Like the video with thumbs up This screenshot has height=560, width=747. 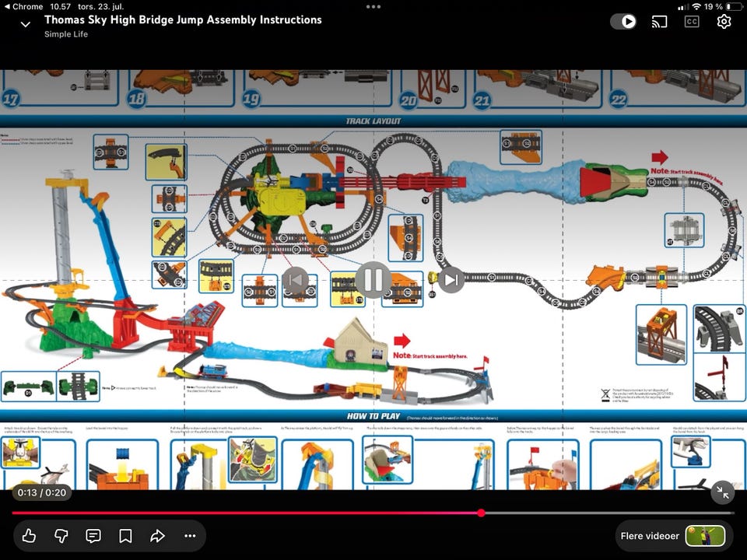(29, 536)
